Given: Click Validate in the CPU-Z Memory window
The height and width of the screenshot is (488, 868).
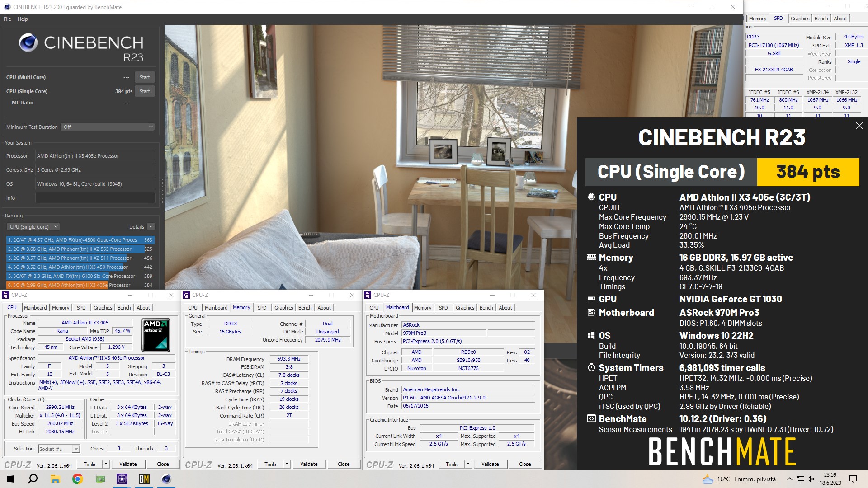Looking at the screenshot, I should point(309,464).
